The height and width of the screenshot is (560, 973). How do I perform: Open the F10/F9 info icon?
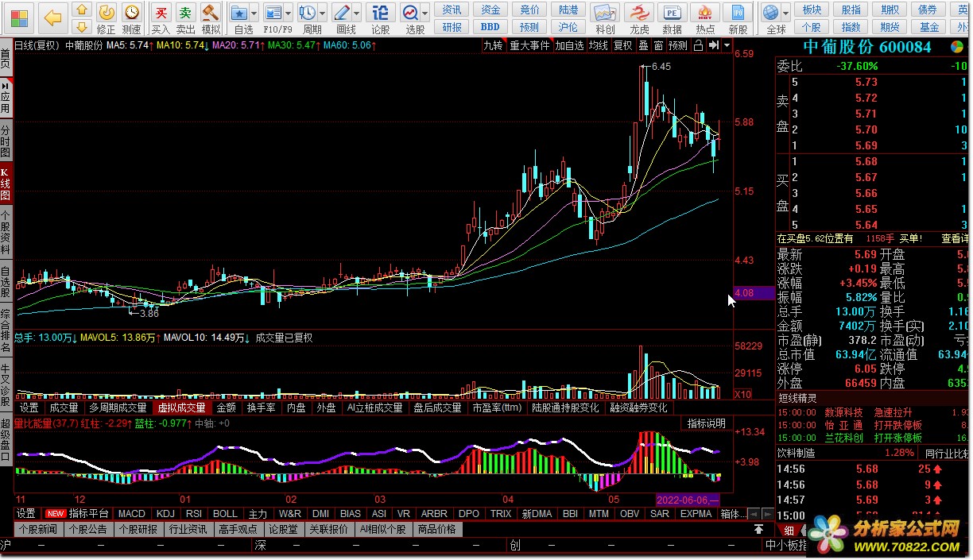click(273, 13)
